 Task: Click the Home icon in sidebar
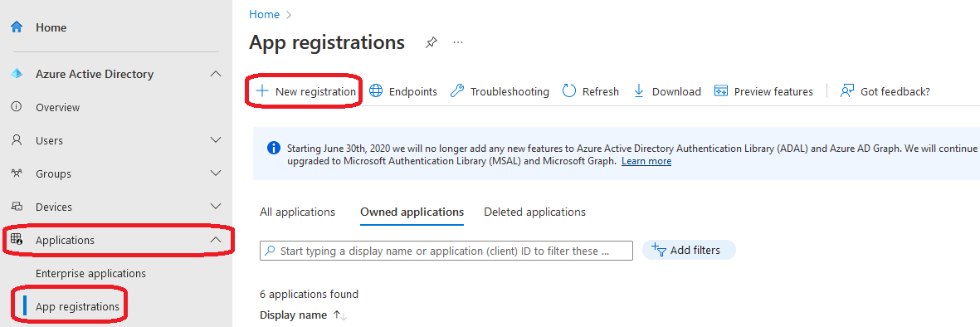(x=17, y=27)
